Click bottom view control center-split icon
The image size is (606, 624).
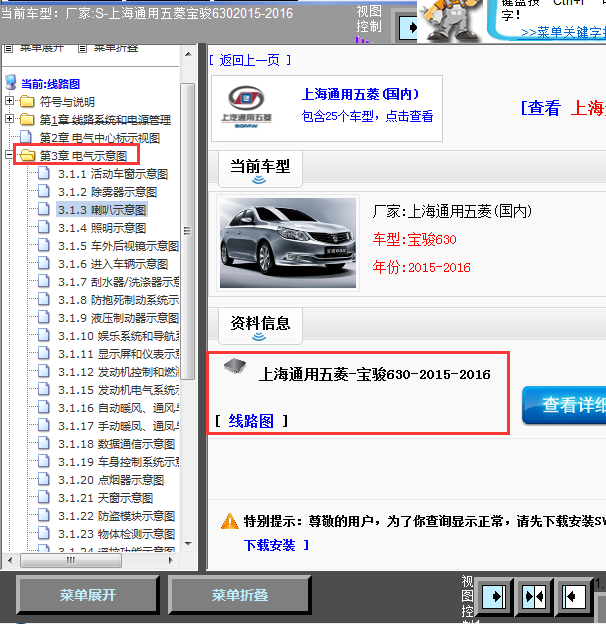pos(534,597)
